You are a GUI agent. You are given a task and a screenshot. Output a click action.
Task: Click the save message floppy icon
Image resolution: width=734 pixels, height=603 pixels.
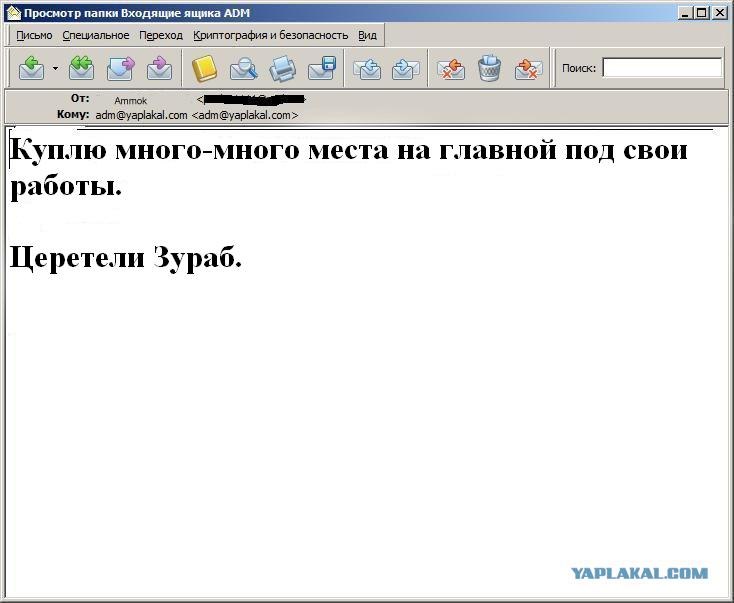pyautogui.click(x=322, y=68)
